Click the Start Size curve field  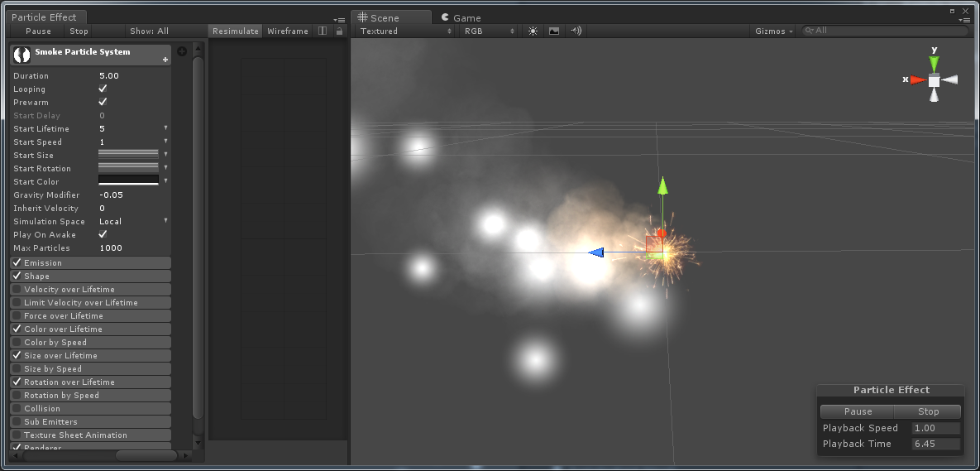[x=128, y=154]
